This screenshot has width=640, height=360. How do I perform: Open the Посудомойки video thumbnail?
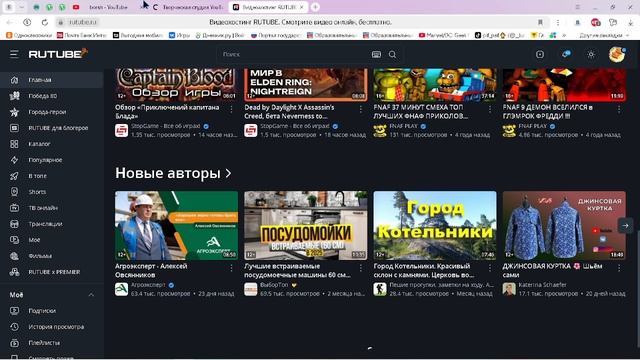click(306, 225)
